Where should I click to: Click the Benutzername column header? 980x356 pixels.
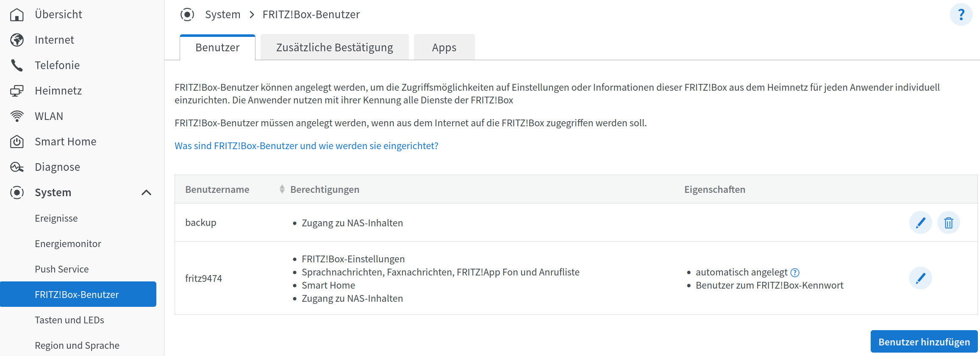217,189
